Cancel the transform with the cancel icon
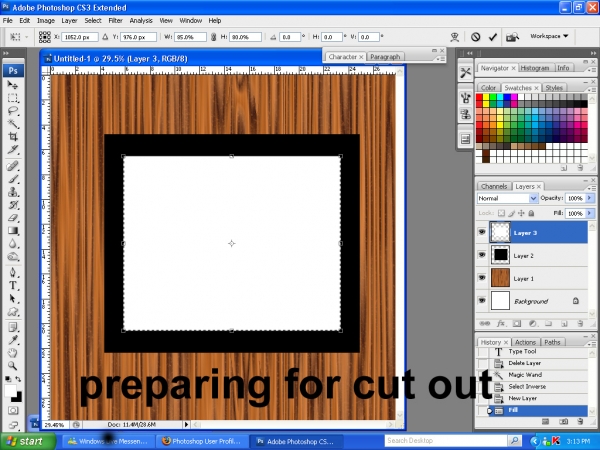The image size is (600, 450). coord(475,37)
